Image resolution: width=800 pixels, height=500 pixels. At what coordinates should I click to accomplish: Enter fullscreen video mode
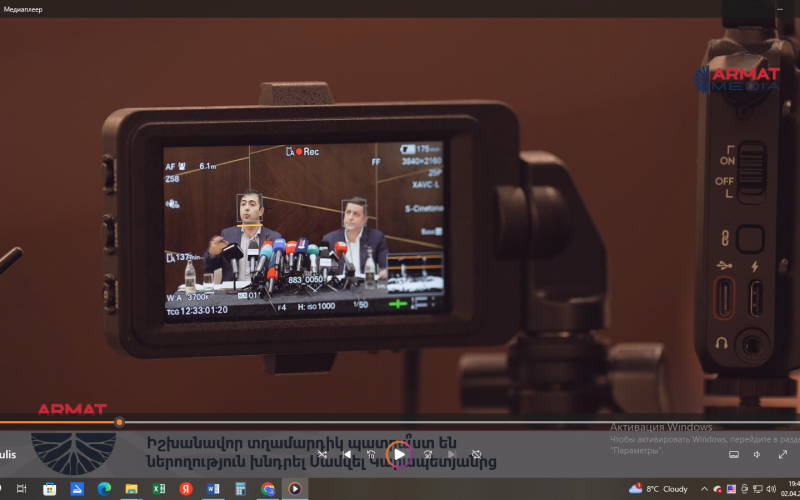[782, 454]
